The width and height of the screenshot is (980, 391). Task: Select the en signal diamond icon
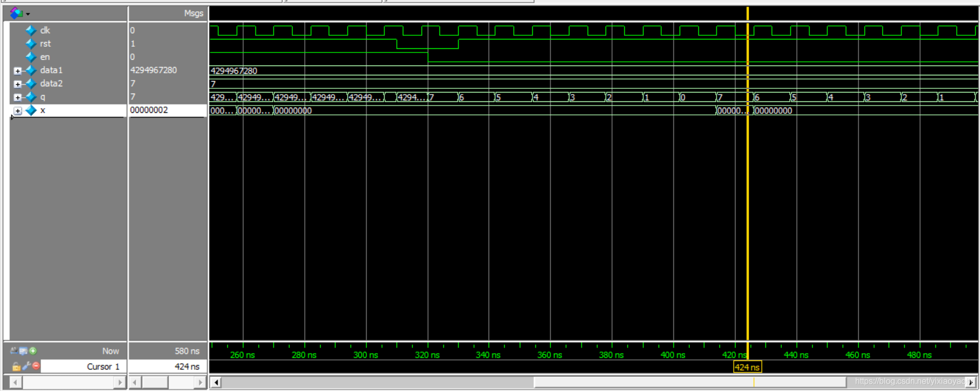pyautogui.click(x=31, y=57)
